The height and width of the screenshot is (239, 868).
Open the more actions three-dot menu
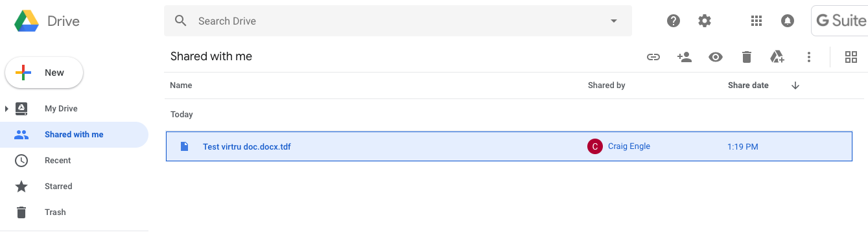808,57
